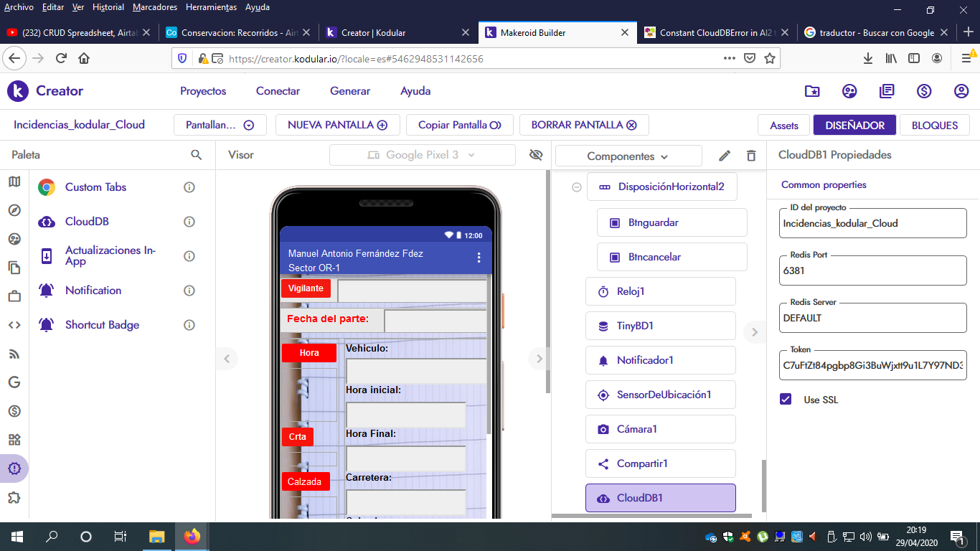The image size is (980, 551).
Task: Open the Pantallan... screen selector dropdown
Action: (x=220, y=125)
